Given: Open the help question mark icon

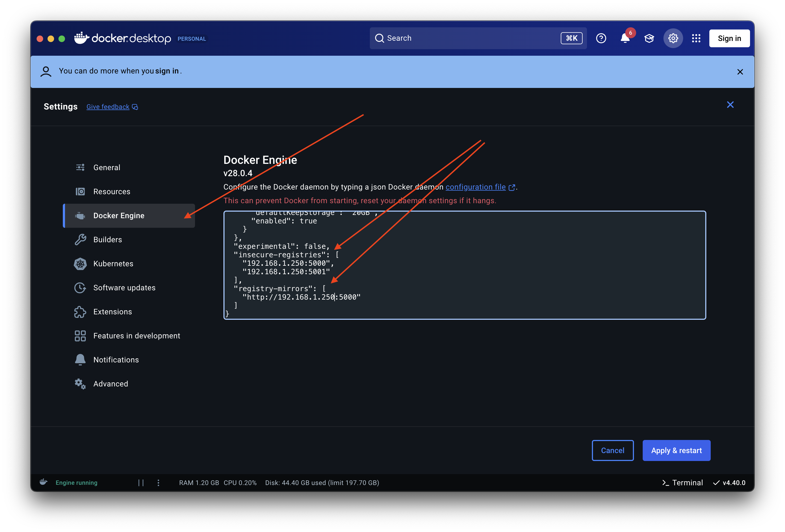Looking at the screenshot, I should 601,38.
